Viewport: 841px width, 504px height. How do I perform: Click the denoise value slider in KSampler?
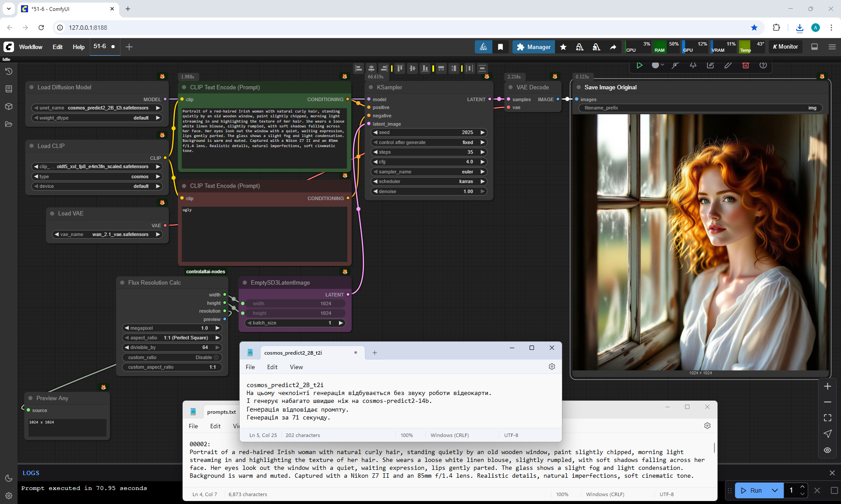(x=429, y=191)
